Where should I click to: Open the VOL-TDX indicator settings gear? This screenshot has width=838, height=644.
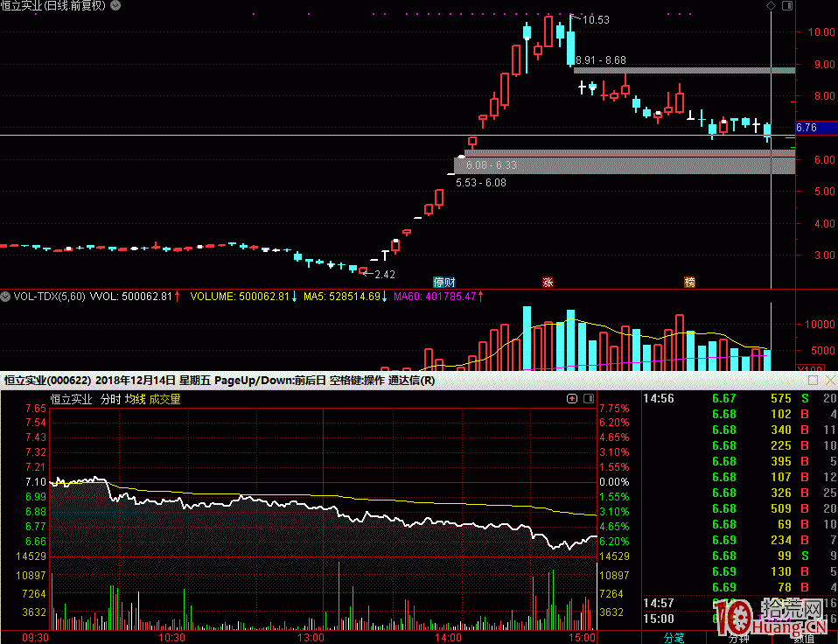5,296
